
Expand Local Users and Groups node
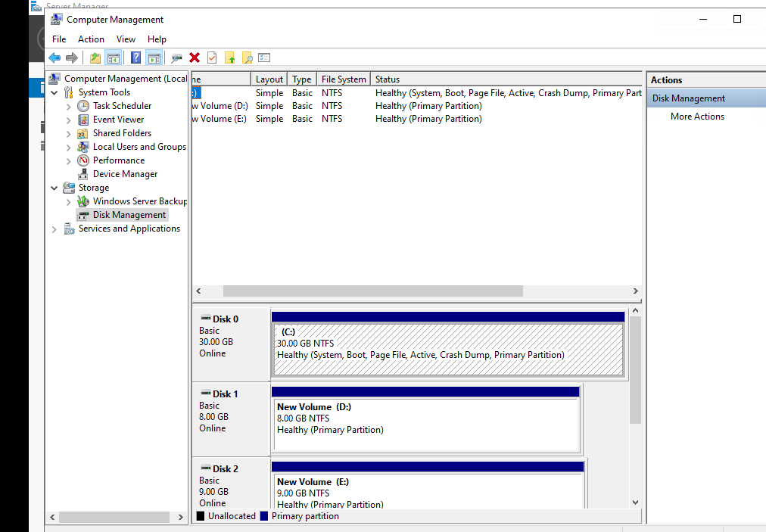click(x=68, y=147)
